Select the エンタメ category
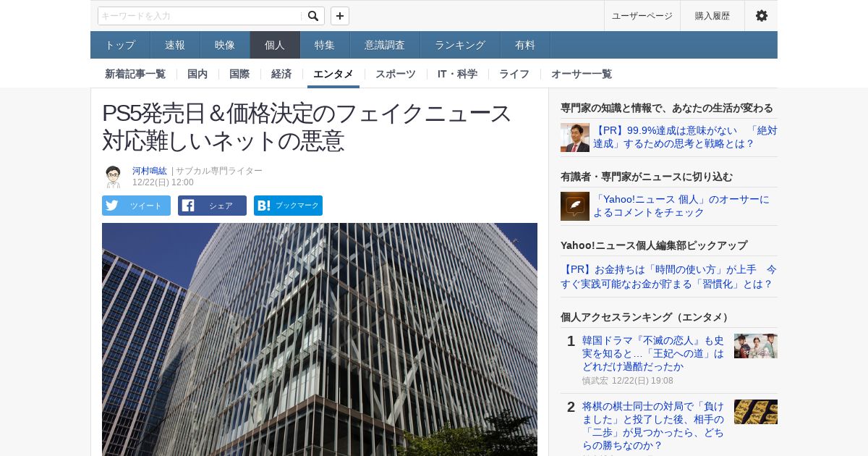 (x=333, y=74)
